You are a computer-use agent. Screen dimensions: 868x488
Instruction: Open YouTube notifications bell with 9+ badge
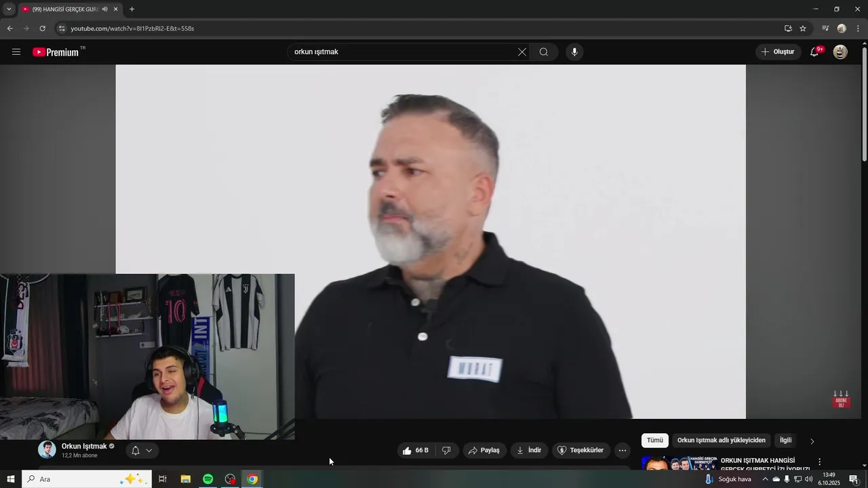815,52
